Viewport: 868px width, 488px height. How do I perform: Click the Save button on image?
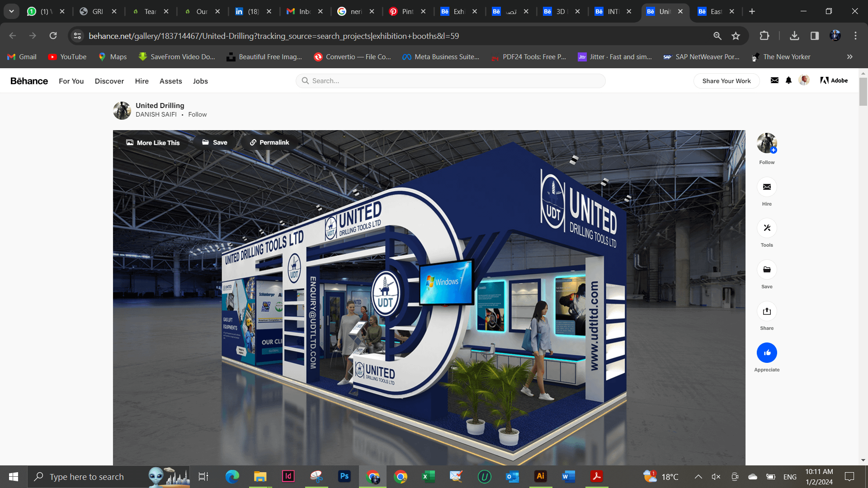[x=215, y=142]
